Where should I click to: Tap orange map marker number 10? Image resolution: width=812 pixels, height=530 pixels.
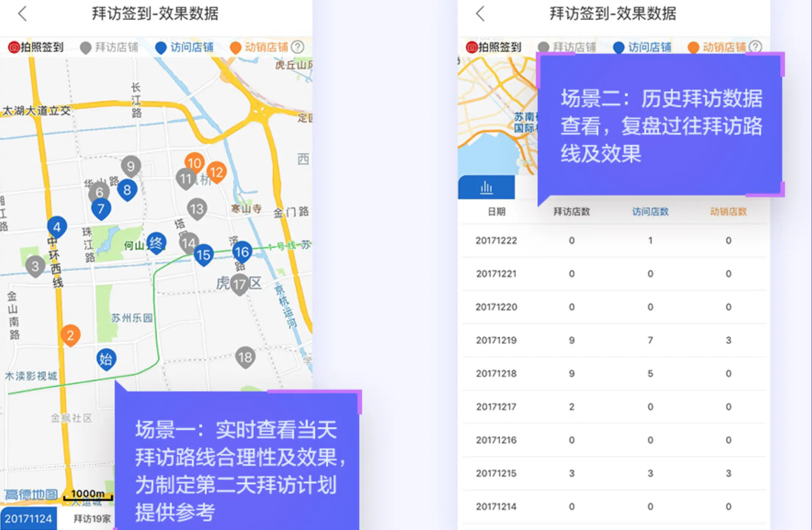(x=194, y=163)
